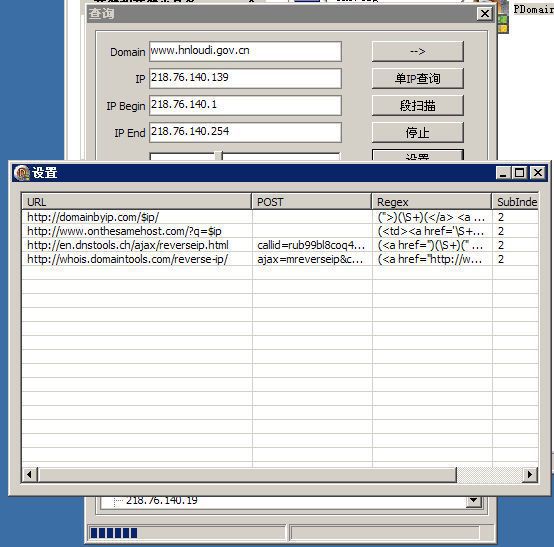Click the POST column header
This screenshot has width=554, height=547.
pyautogui.click(x=311, y=202)
